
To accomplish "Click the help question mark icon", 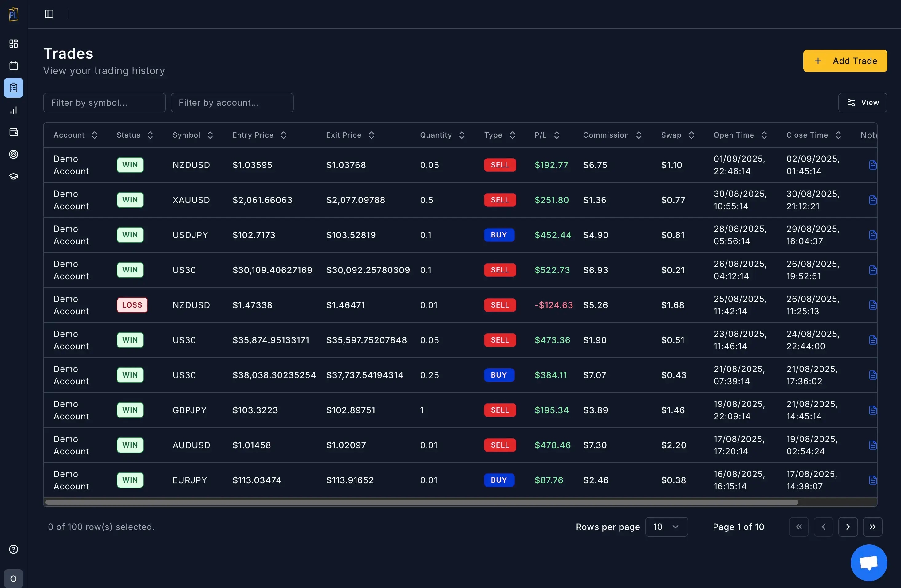I will (13, 549).
